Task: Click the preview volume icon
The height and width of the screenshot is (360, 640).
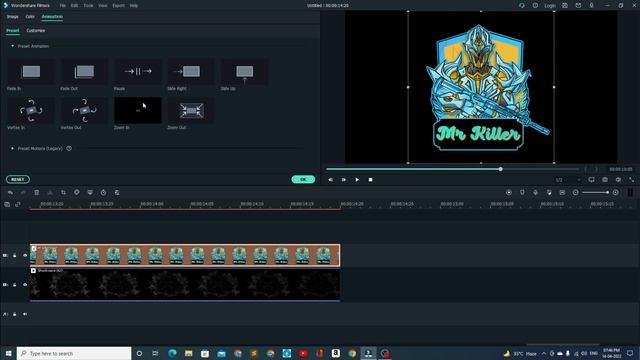Action: pyautogui.click(x=618, y=180)
